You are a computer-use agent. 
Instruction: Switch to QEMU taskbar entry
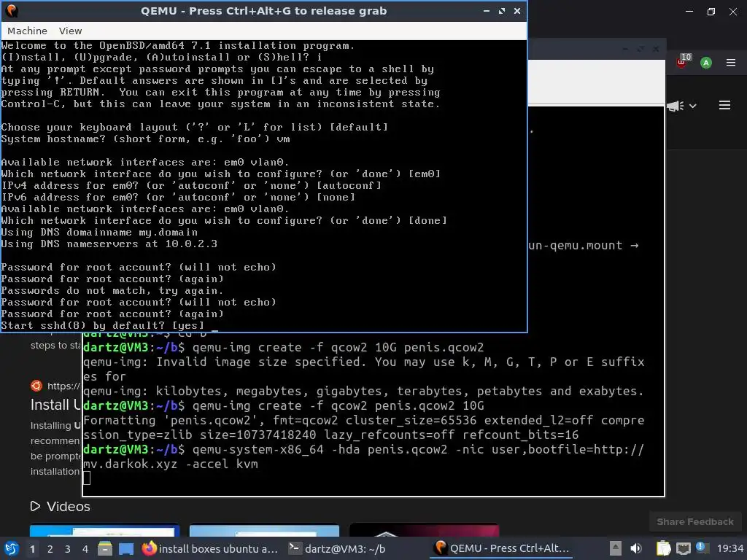pyautogui.click(x=501, y=548)
